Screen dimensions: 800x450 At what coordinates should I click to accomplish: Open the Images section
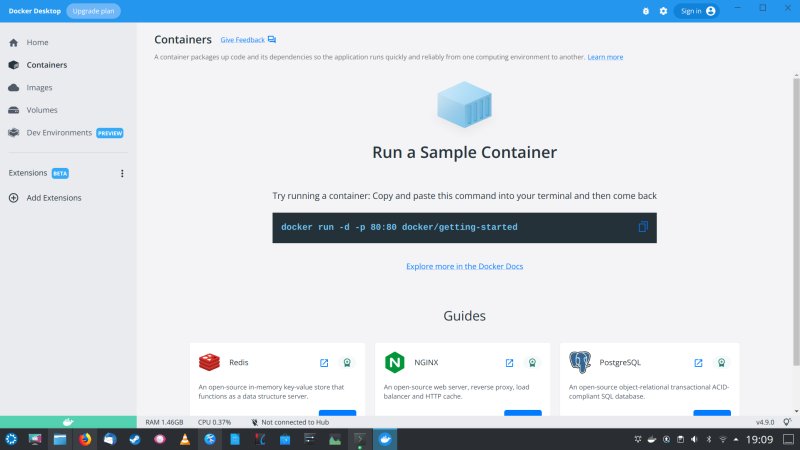pos(39,87)
